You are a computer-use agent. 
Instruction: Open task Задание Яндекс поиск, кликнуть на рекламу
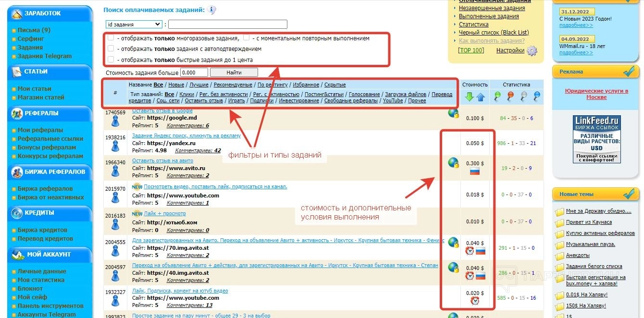tap(186, 136)
